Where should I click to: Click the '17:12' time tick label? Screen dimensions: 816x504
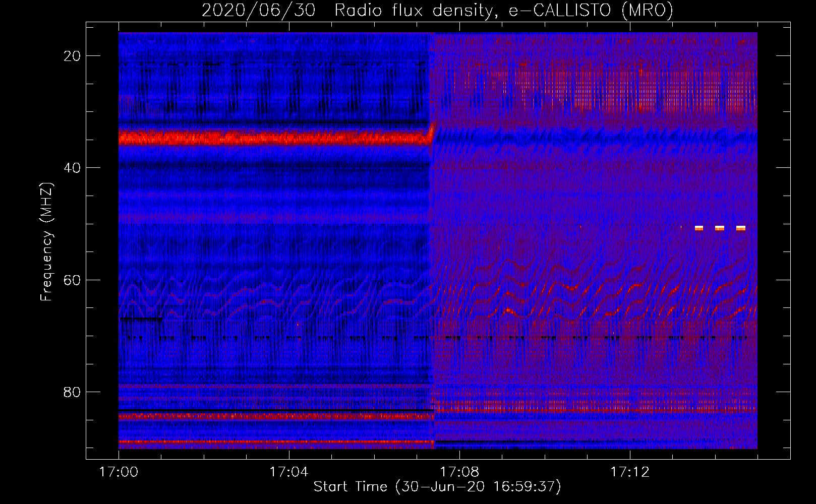tap(629, 472)
